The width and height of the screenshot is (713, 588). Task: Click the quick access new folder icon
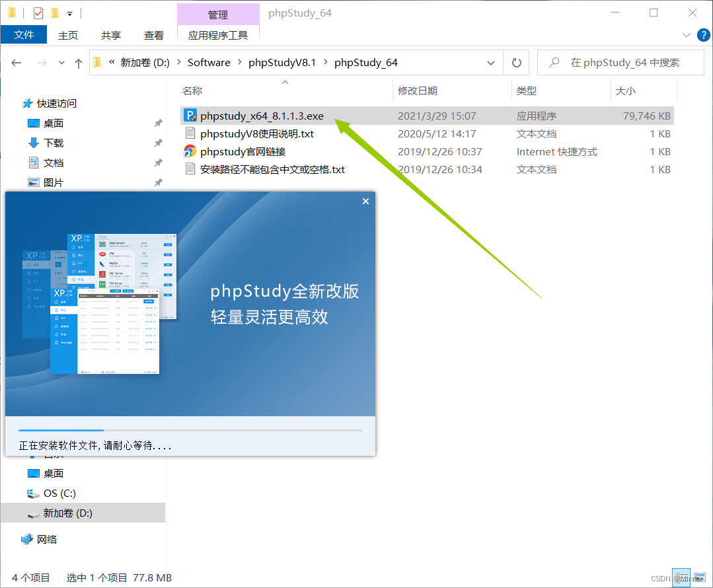(55, 13)
